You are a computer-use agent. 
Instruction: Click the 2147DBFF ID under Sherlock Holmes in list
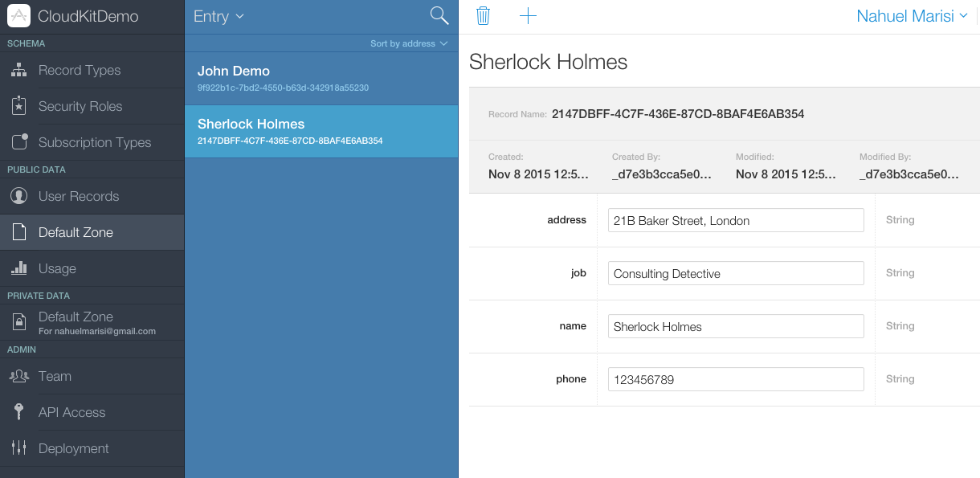[x=290, y=141]
